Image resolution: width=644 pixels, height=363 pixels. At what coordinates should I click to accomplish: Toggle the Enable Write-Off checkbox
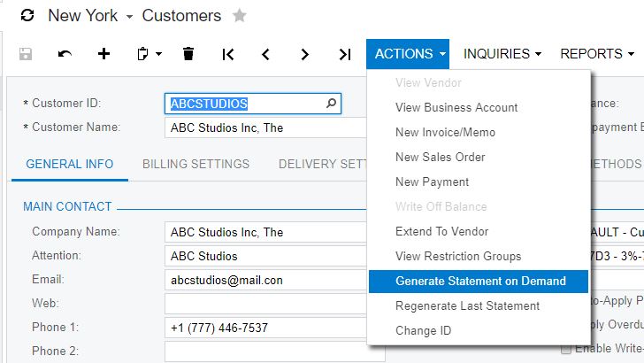(566, 349)
